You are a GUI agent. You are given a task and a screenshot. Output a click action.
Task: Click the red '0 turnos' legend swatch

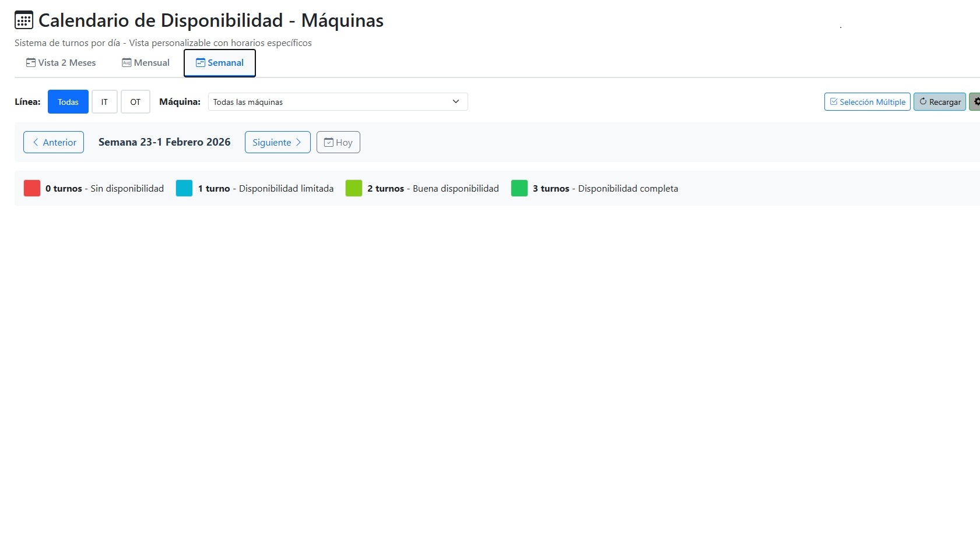click(31, 188)
